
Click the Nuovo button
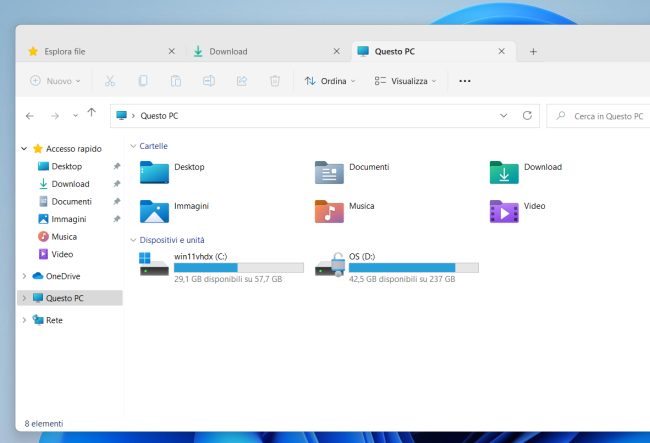tap(57, 81)
